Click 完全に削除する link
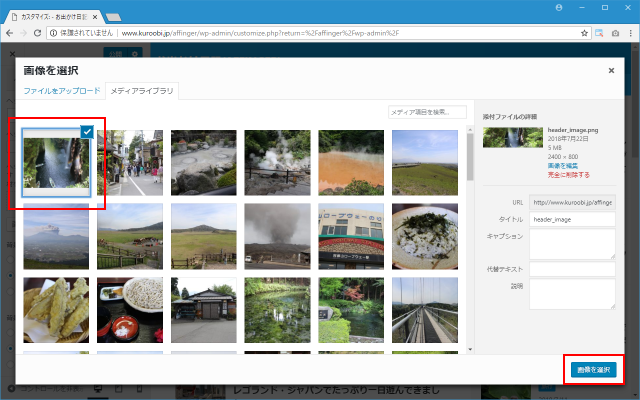The width and height of the screenshot is (640, 400). [x=569, y=174]
